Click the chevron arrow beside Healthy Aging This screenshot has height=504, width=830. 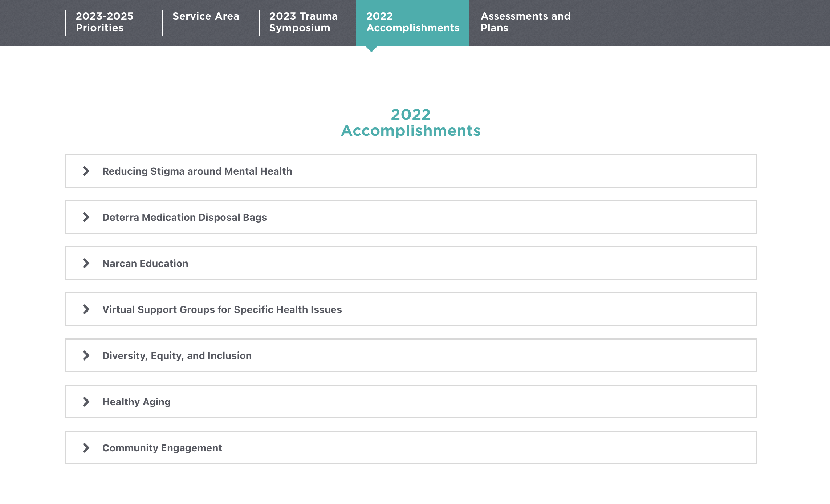[86, 402]
